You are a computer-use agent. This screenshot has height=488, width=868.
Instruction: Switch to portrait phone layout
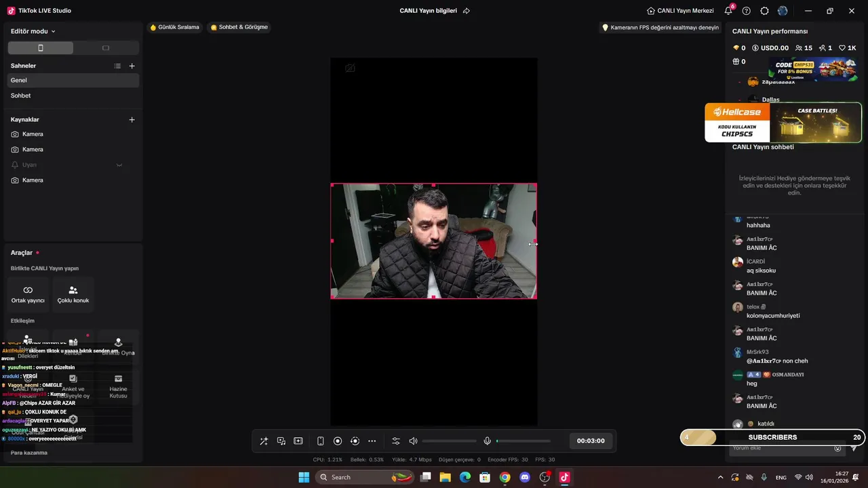point(41,48)
